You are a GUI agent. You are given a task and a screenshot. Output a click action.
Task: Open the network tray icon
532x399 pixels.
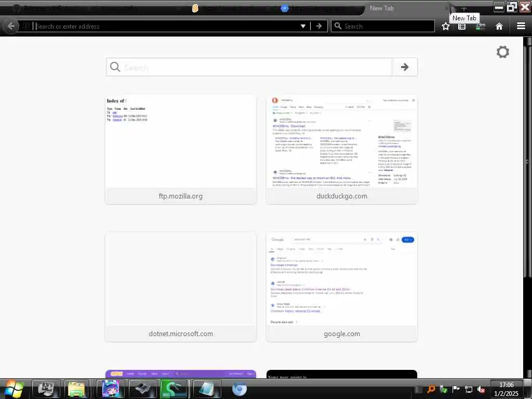[x=469, y=389]
